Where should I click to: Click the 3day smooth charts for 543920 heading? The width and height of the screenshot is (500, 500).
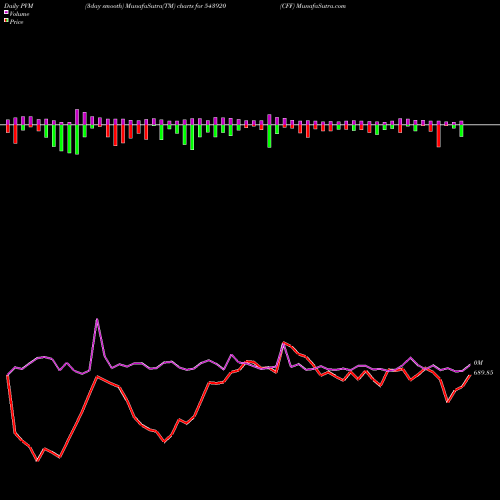click(156, 6)
